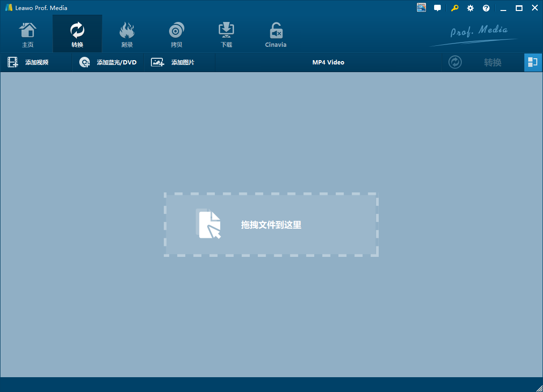
Task: Open help with the question mark icon
Action: point(486,8)
